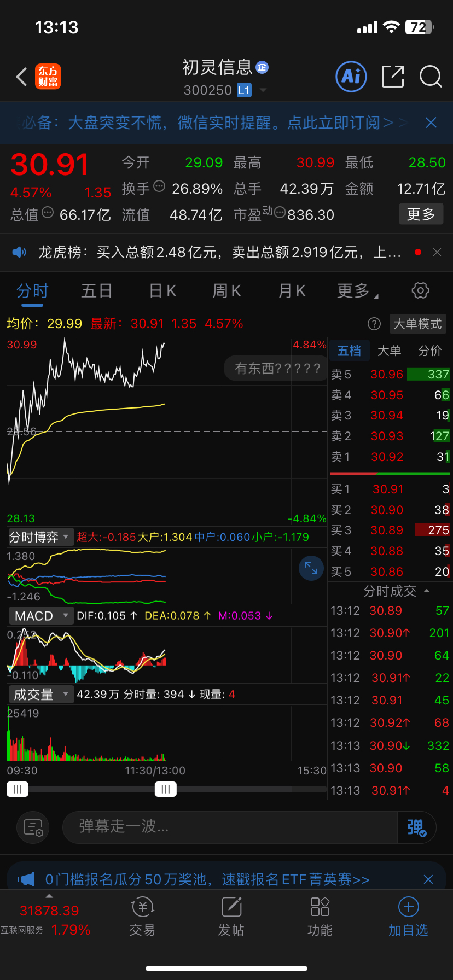Image resolution: width=453 pixels, height=980 pixels.
Task: Open the MACD indicator dropdown
Action: tap(40, 616)
